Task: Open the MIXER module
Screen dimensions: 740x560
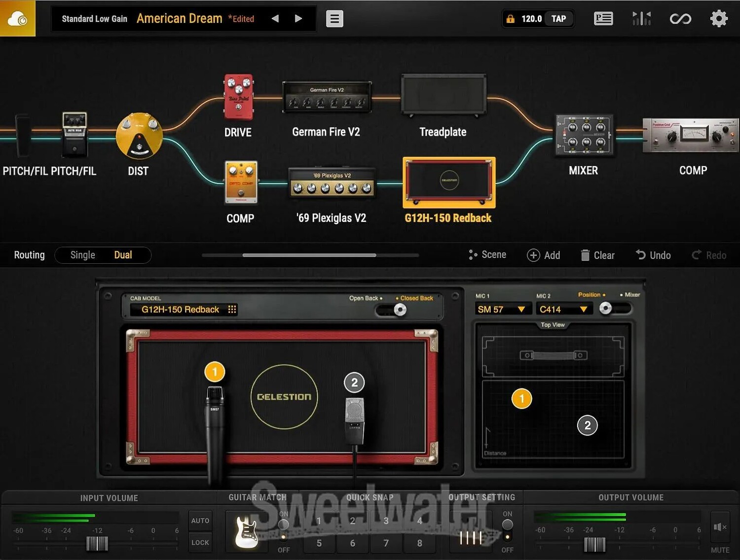Action: click(584, 135)
